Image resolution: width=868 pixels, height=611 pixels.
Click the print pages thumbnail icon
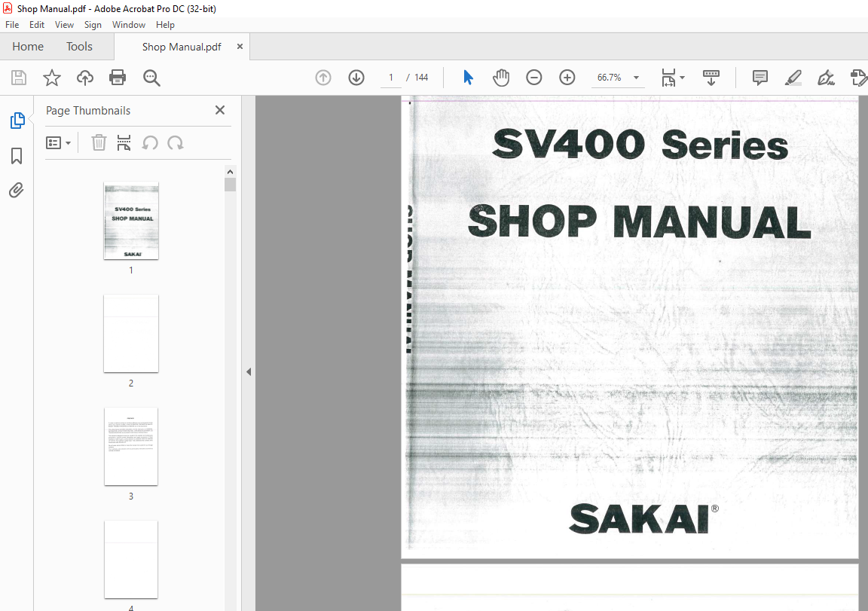[124, 143]
